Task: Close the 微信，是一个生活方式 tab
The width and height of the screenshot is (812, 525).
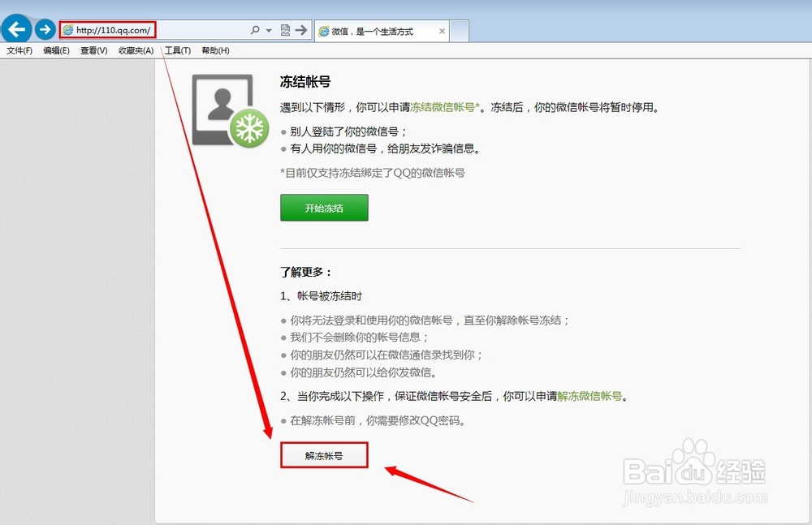Action: 442,31
